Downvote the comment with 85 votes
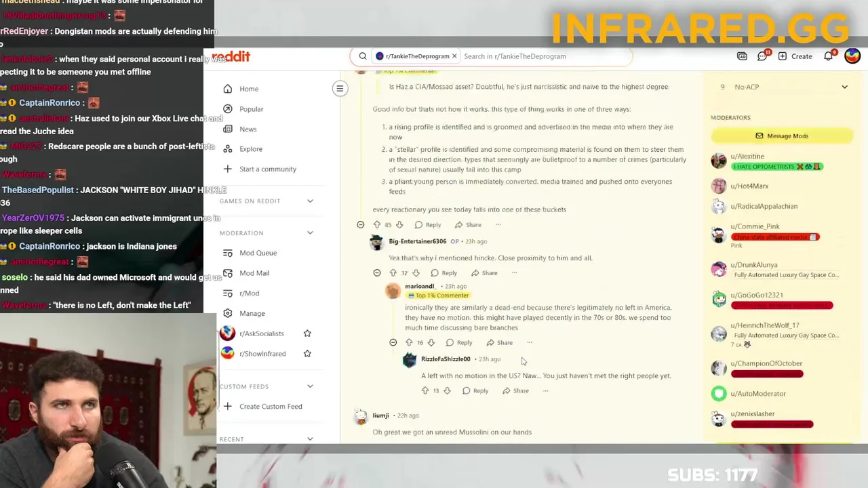 [399, 225]
